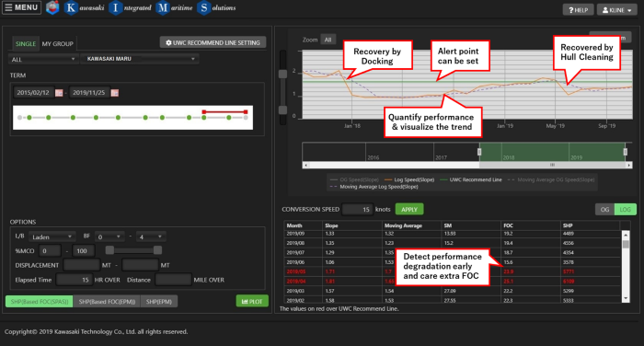Screen dimensions: 644x346
Task: Switch to the MY GROUP tab
Action: [x=57, y=43]
